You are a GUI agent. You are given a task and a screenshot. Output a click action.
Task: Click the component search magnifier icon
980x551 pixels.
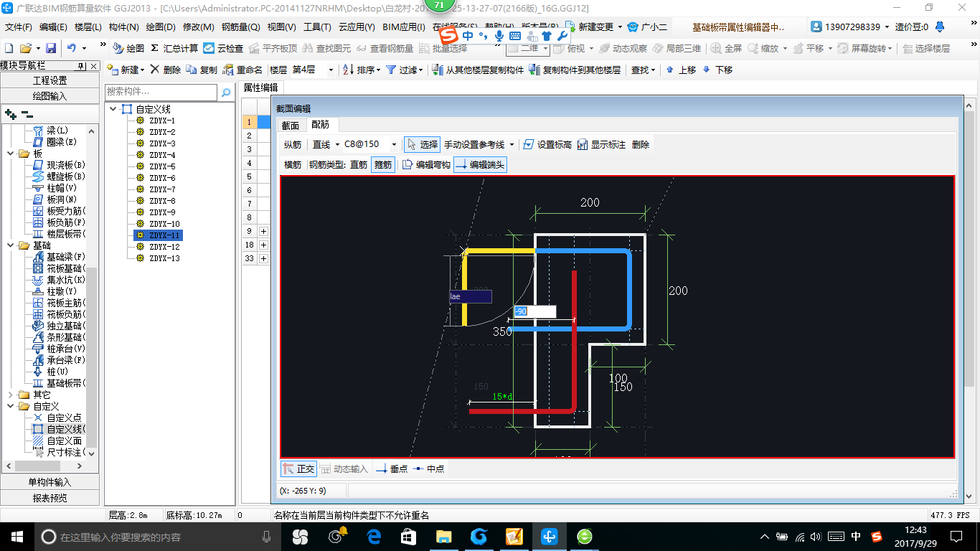point(226,93)
